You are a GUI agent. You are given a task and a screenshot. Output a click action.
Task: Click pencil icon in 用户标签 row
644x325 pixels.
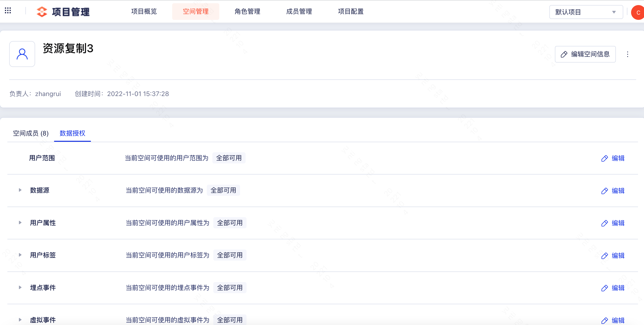click(x=604, y=256)
